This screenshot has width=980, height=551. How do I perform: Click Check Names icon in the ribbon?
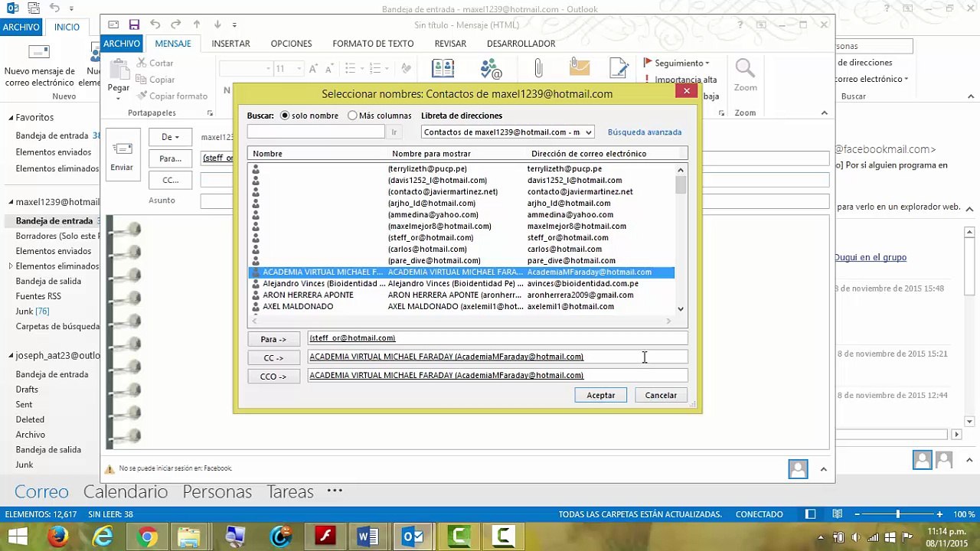491,69
